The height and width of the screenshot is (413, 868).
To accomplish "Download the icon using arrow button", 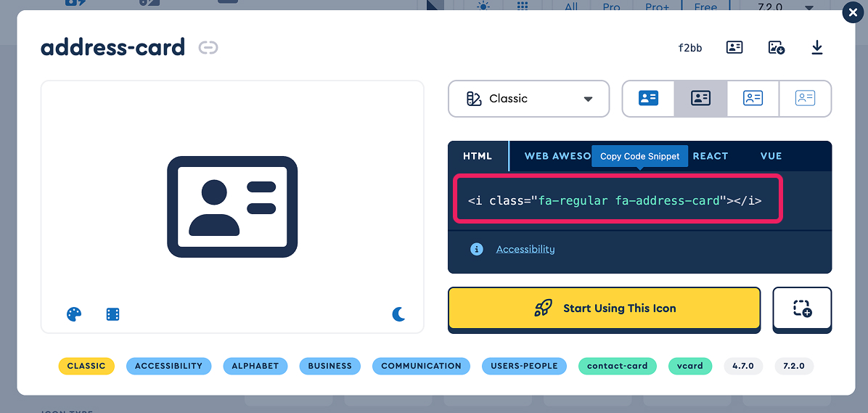I will [x=817, y=48].
